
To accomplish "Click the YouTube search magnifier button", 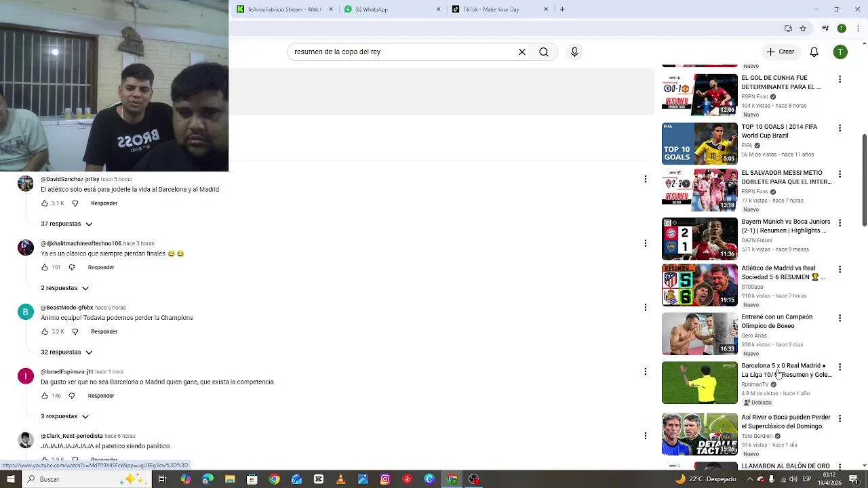I will [544, 52].
